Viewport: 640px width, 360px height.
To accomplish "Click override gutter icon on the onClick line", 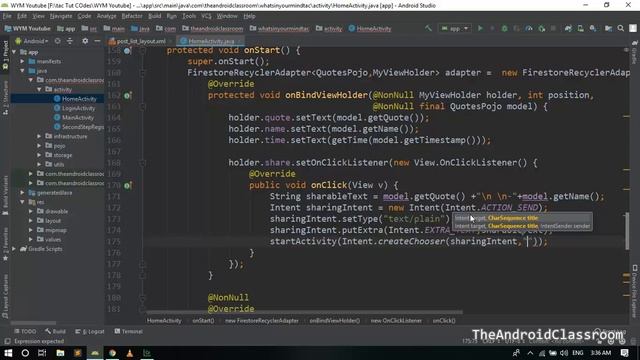I will pos(127,185).
